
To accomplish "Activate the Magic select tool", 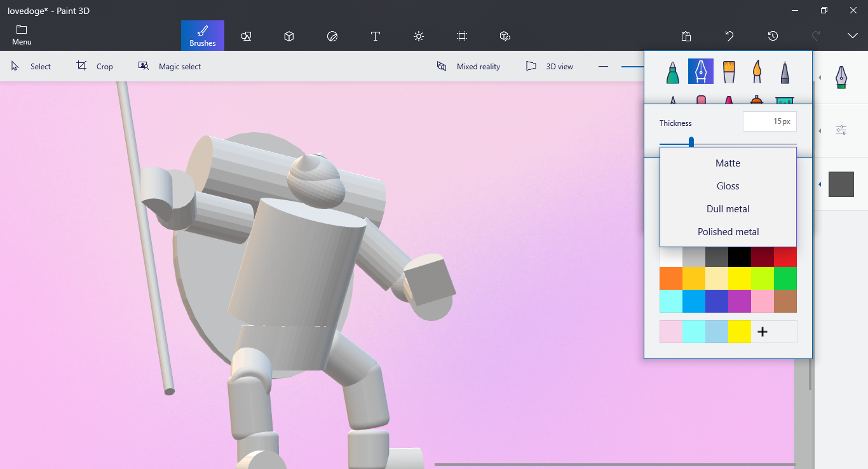I will click(170, 66).
